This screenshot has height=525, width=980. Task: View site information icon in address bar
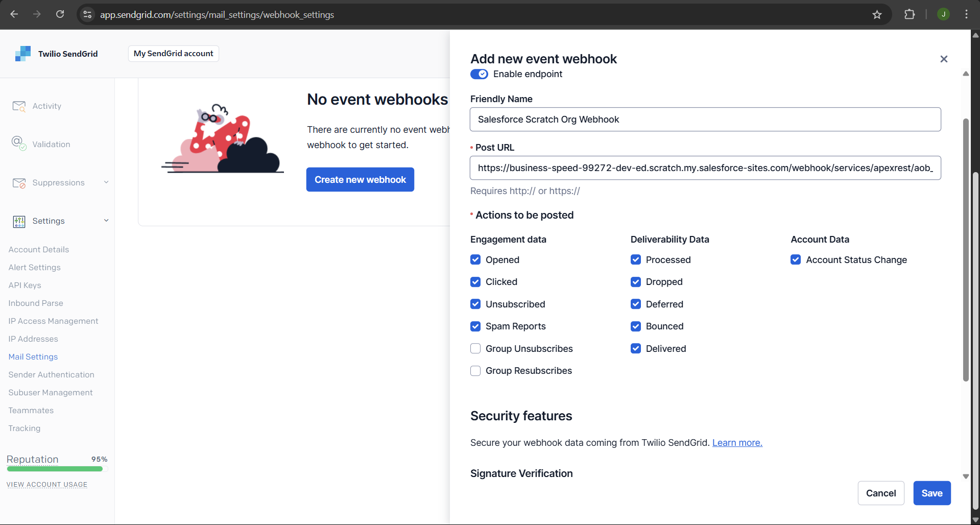[x=87, y=14]
